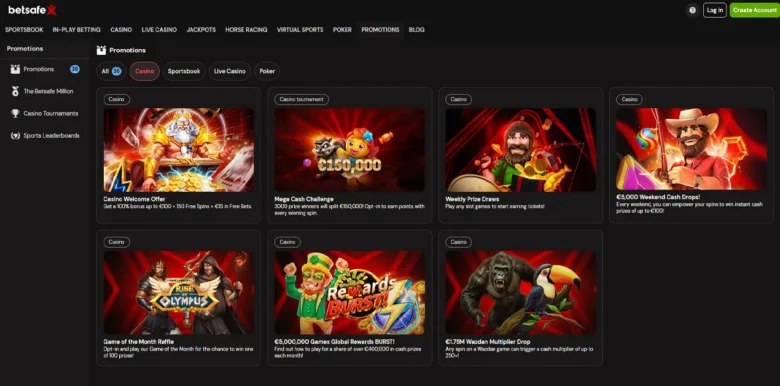Open In-Play Betting in top navigation
780x386 pixels.
(77, 30)
